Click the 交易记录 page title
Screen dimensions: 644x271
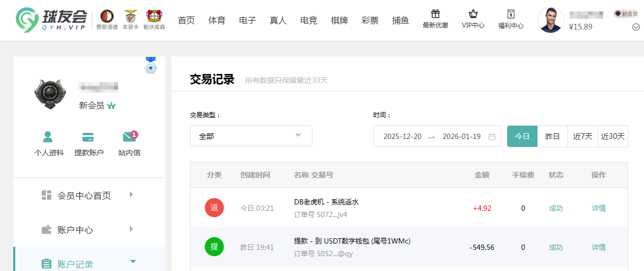tap(212, 80)
